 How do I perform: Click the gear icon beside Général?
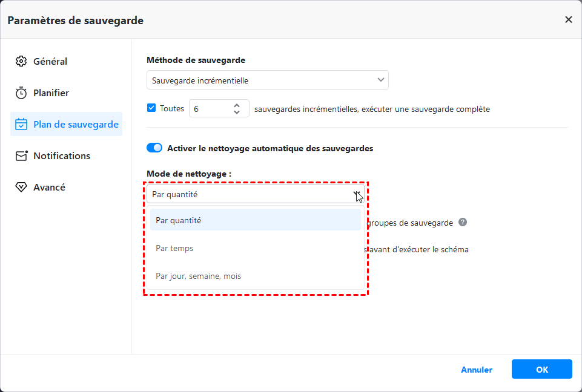click(x=21, y=61)
